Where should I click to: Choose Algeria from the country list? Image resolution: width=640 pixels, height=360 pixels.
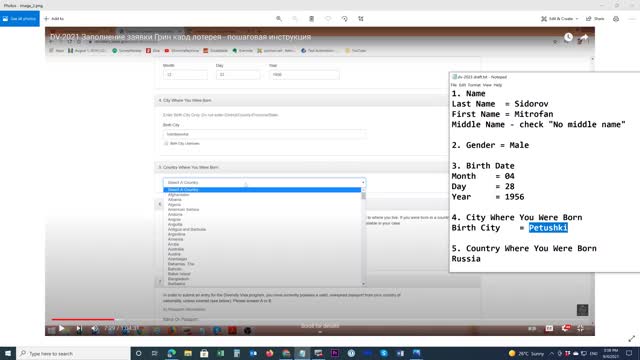coord(174,204)
